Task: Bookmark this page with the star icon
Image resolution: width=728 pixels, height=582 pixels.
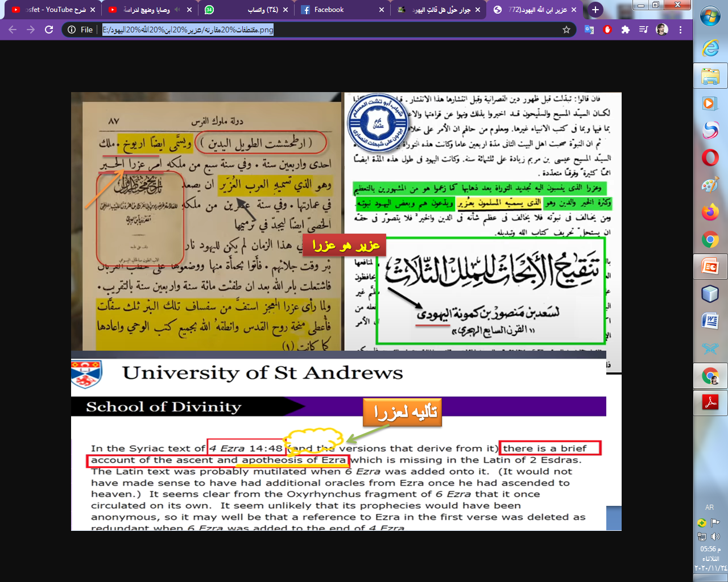Action: click(566, 30)
